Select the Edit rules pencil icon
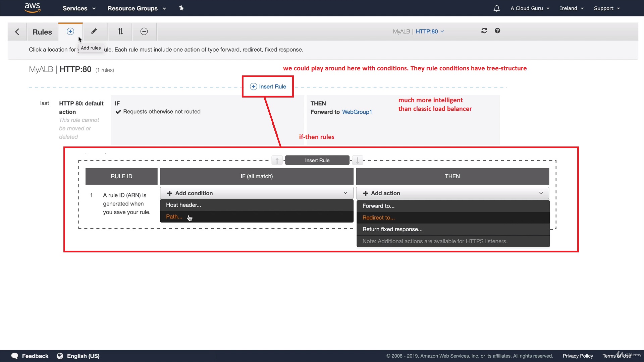 point(94,32)
